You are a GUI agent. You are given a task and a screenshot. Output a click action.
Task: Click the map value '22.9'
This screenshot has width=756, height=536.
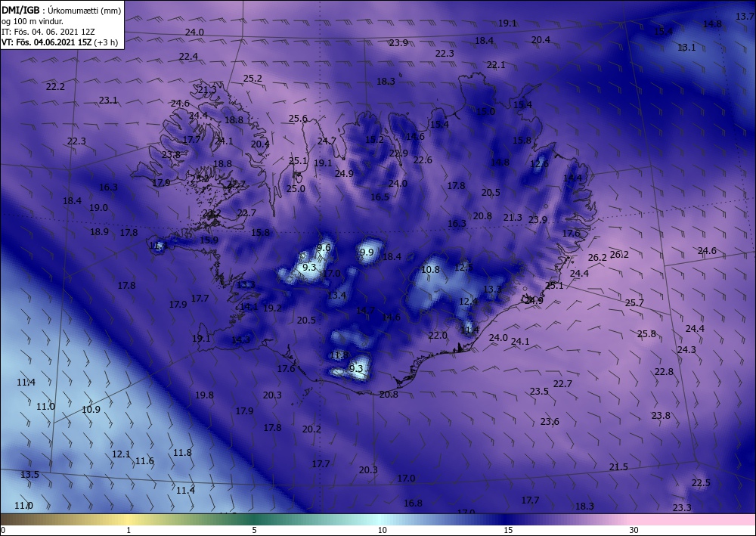(398, 153)
